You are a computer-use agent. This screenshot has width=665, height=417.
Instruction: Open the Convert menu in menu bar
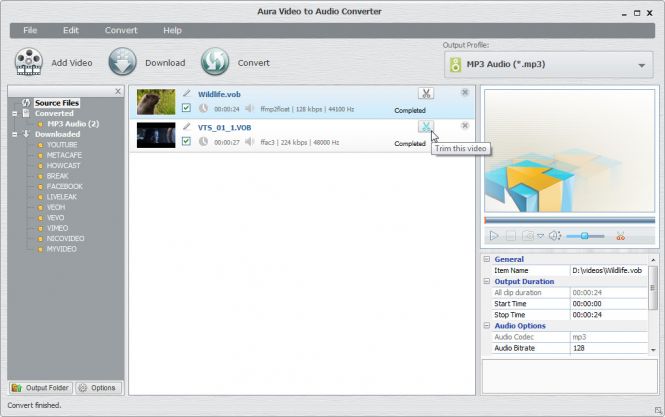coord(121,30)
